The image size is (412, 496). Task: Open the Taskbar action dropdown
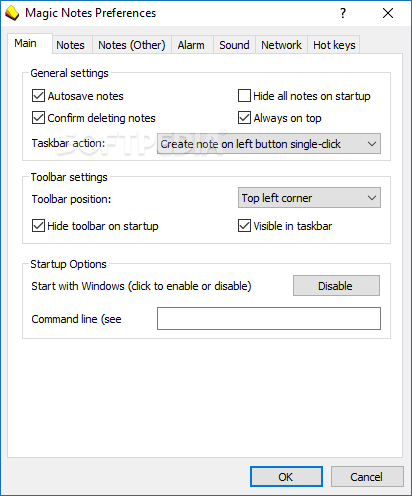point(269,144)
